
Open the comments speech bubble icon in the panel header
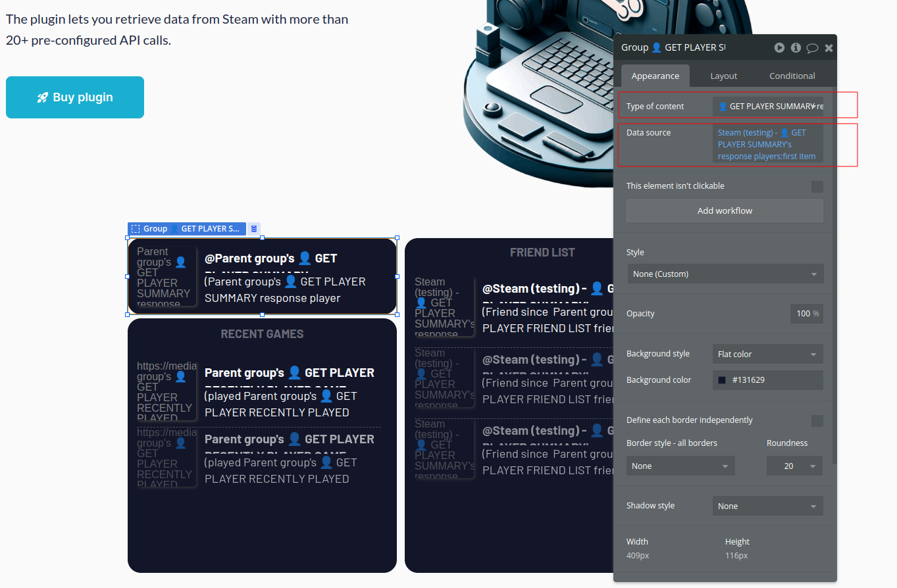pyautogui.click(x=812, y=48)
